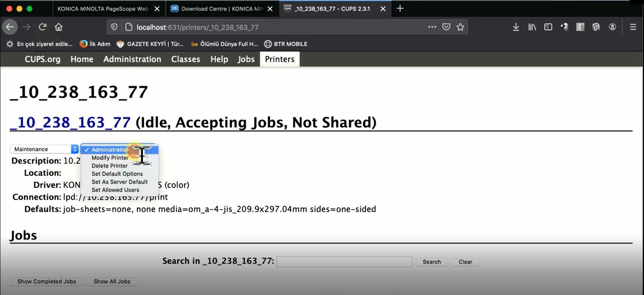The height and width of the screenshot is (295, 644).
Task: Click the browser reload icon
Action: [43, 27]
